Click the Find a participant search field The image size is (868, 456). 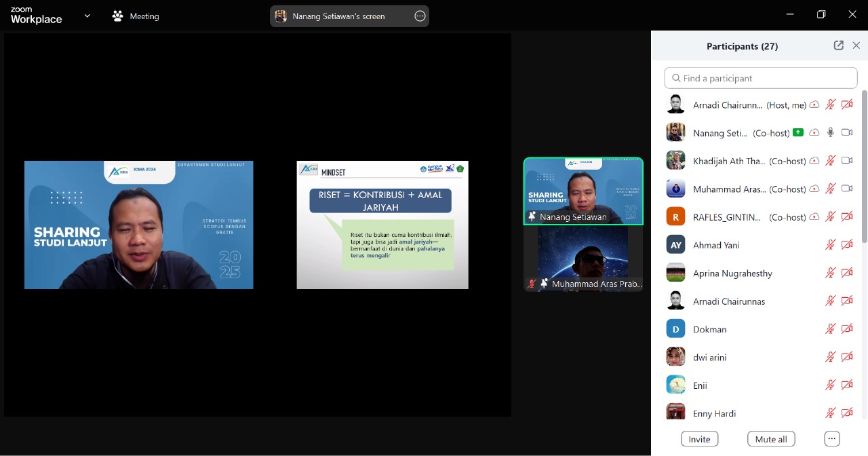point(761,78)
